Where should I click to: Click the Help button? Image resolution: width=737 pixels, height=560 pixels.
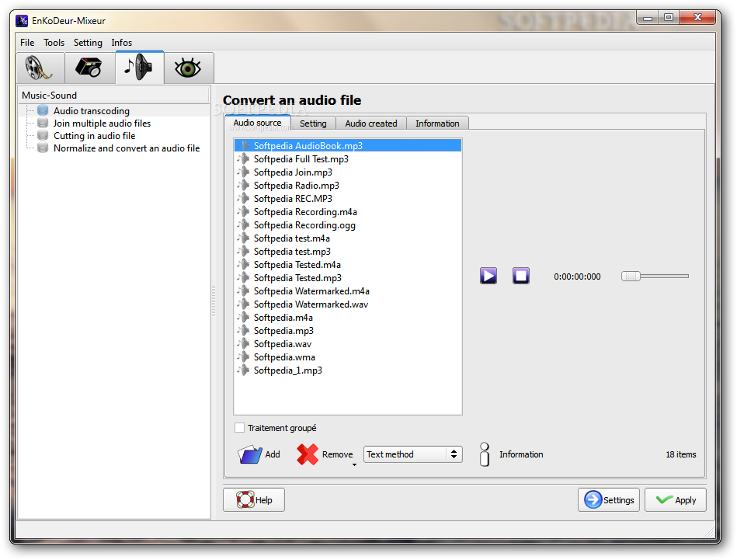[x=254, y=499]
